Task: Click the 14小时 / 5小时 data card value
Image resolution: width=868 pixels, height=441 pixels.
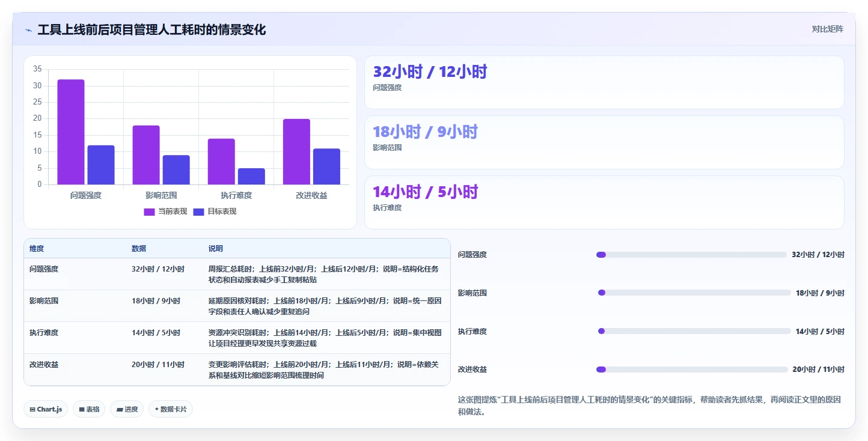Action: click(425, 192)
